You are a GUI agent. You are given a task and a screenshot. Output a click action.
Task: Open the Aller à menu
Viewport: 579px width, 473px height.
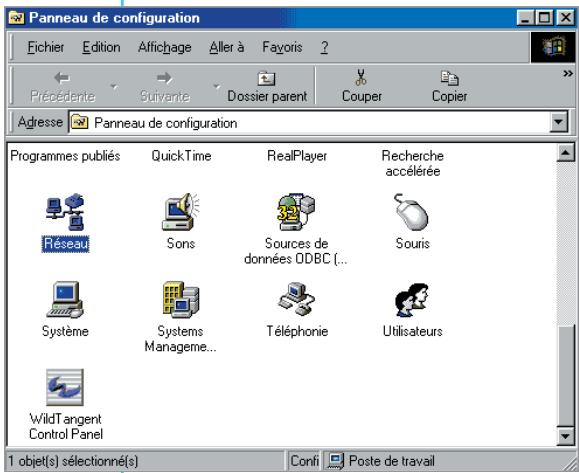[x=227, y=47]
